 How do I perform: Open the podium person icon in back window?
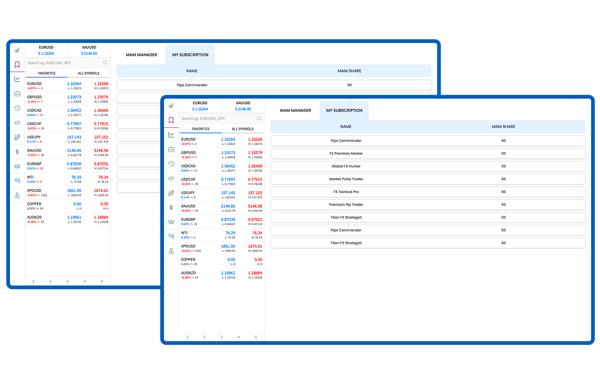point(17,195)
